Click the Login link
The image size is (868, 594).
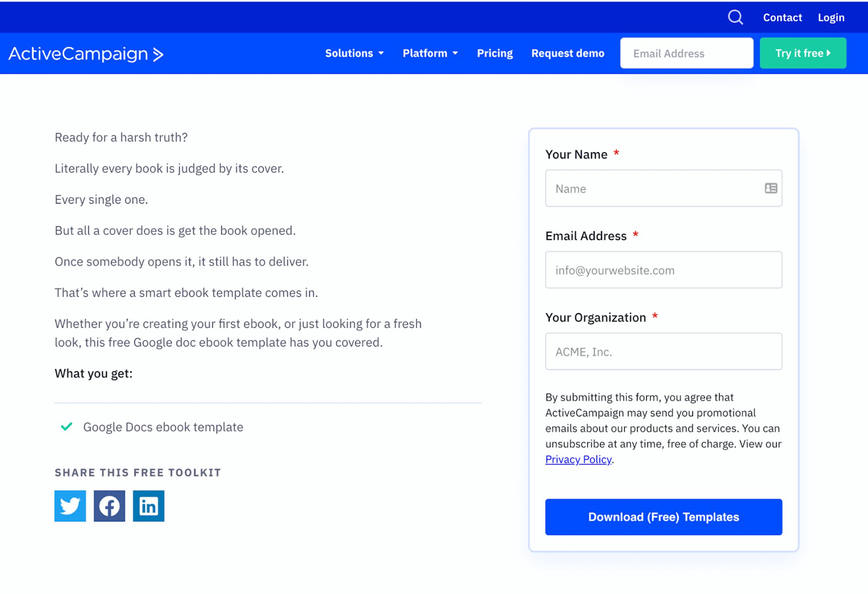(x=831, y=18)
